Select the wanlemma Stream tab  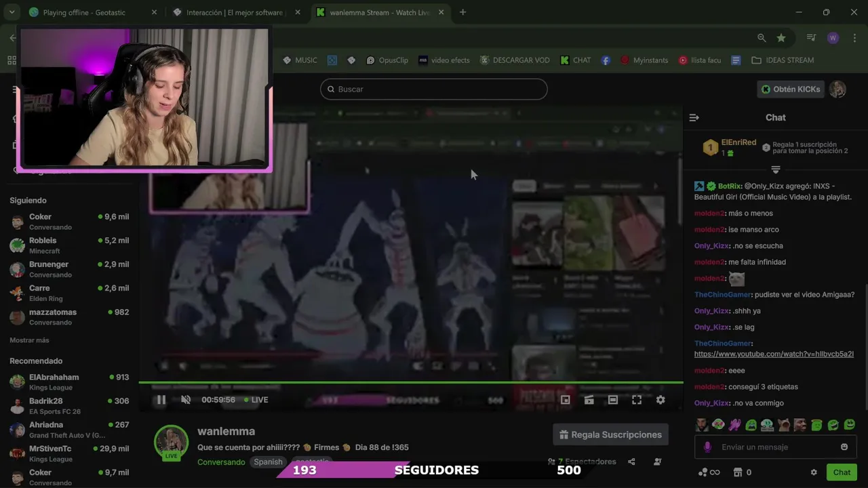coord(380,12)
